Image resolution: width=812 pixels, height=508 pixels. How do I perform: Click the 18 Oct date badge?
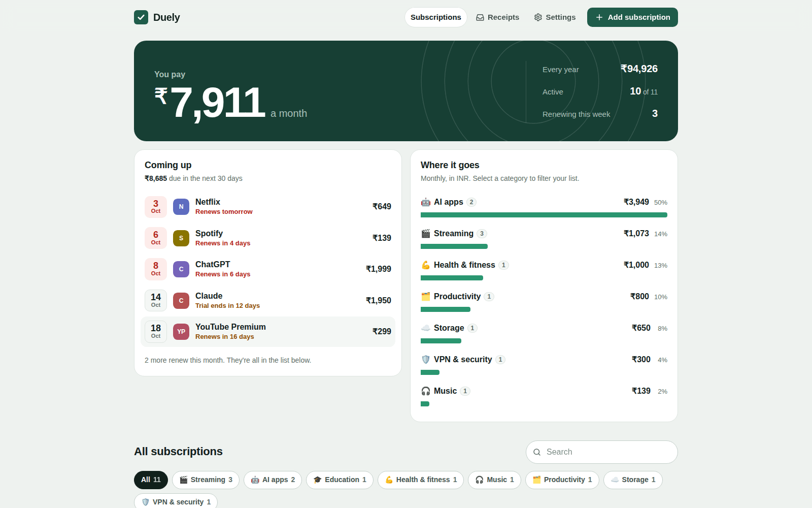point(156,332)
